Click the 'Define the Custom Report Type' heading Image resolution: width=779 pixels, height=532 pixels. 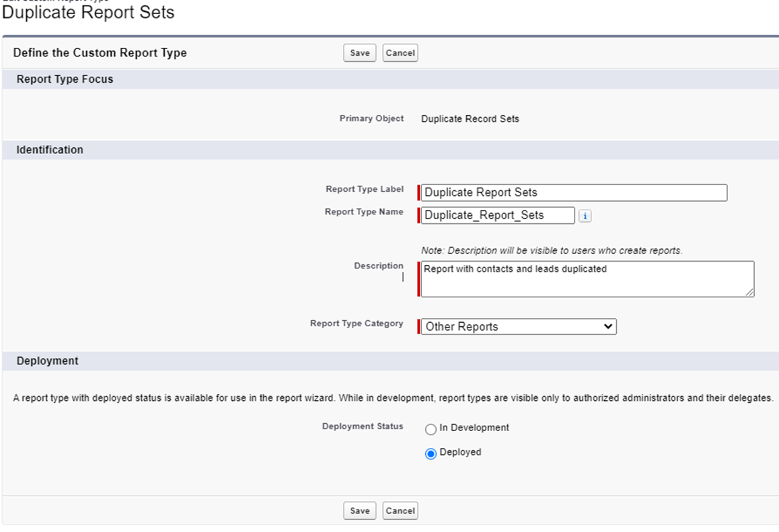pos(100,53)
